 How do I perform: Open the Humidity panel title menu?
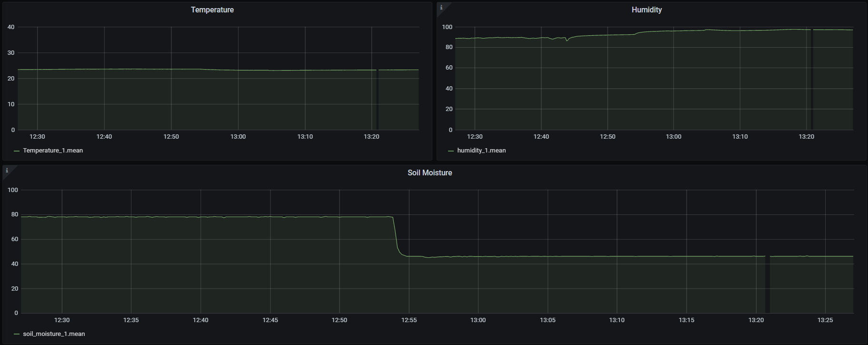[x=646, y=10]
